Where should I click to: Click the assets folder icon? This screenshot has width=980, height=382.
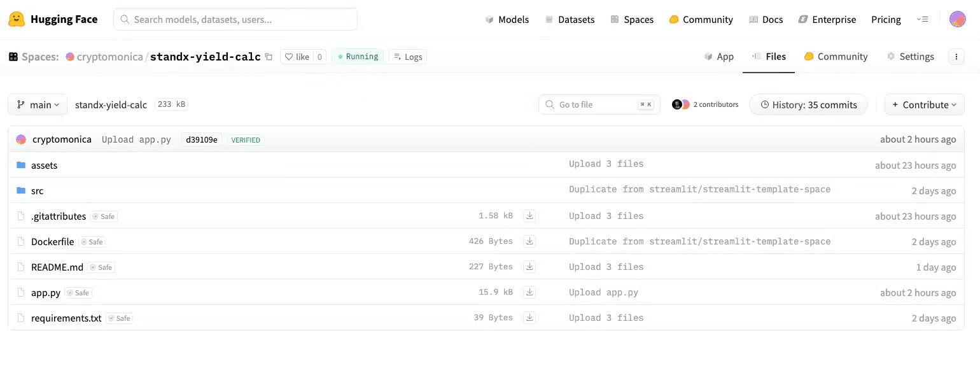click(x=21, y=165)
